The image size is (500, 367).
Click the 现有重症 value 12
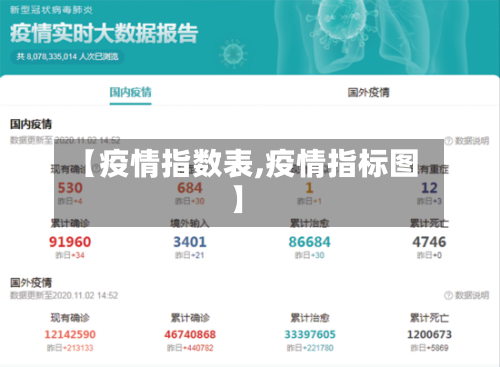tap(429, 188)
